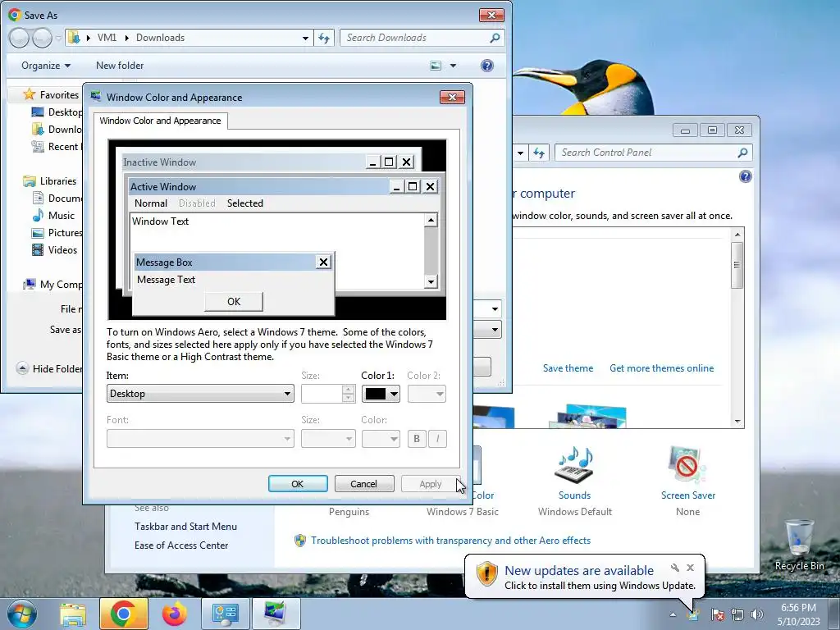Screen dimensions: 840x630
Task: Click the black Color 1 swatch
Action: coord(375,394)
